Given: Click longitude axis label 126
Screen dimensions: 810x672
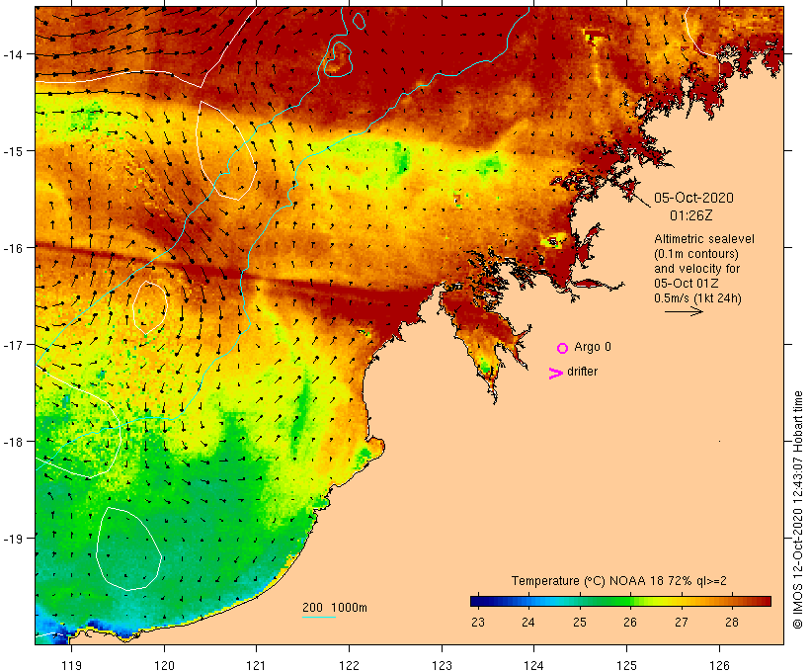Looking at the screenshot, I should (x=719, y=665).
